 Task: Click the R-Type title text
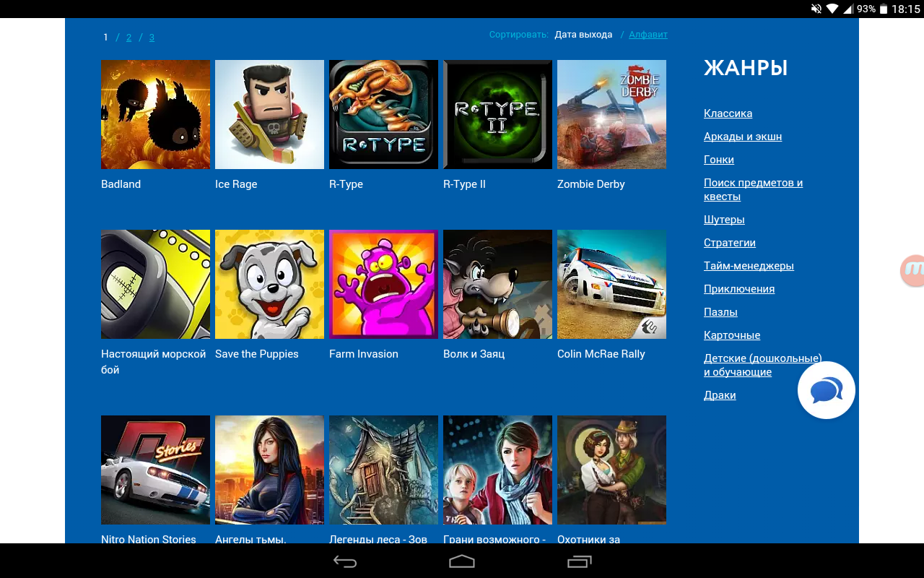pos(346,184)
